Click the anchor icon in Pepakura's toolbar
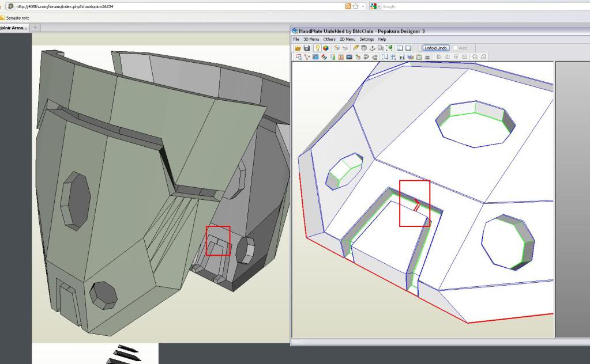590x364 pixels. [372, 48]
